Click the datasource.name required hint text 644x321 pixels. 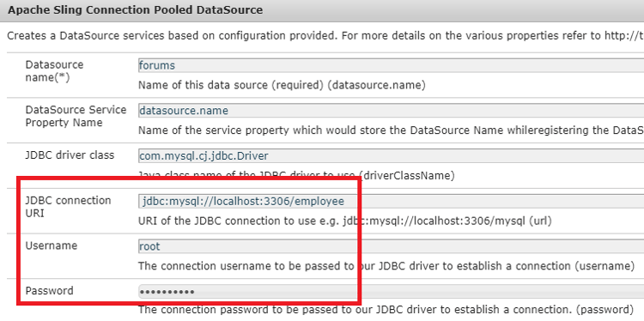point(282,85)
